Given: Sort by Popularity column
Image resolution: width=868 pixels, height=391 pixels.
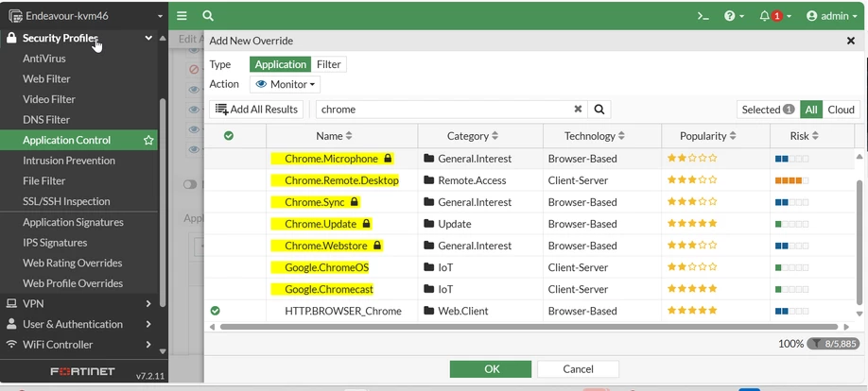Looking at the screenshot, I should click(708, 136).
